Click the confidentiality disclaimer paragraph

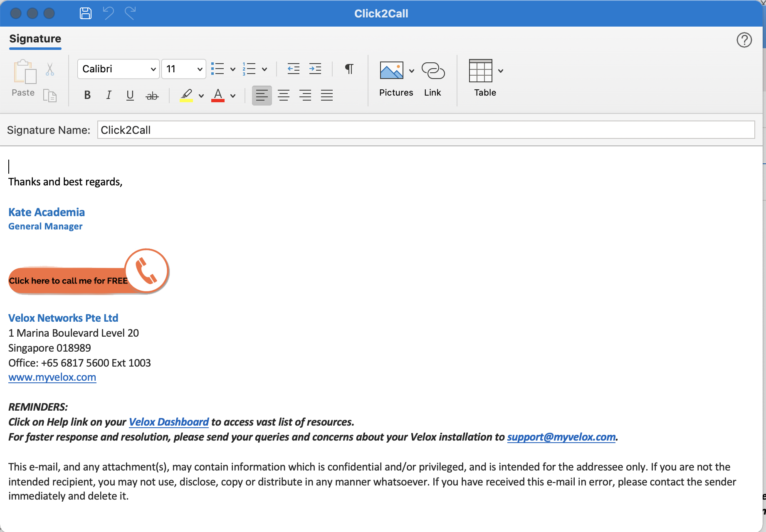coord(372,482)
